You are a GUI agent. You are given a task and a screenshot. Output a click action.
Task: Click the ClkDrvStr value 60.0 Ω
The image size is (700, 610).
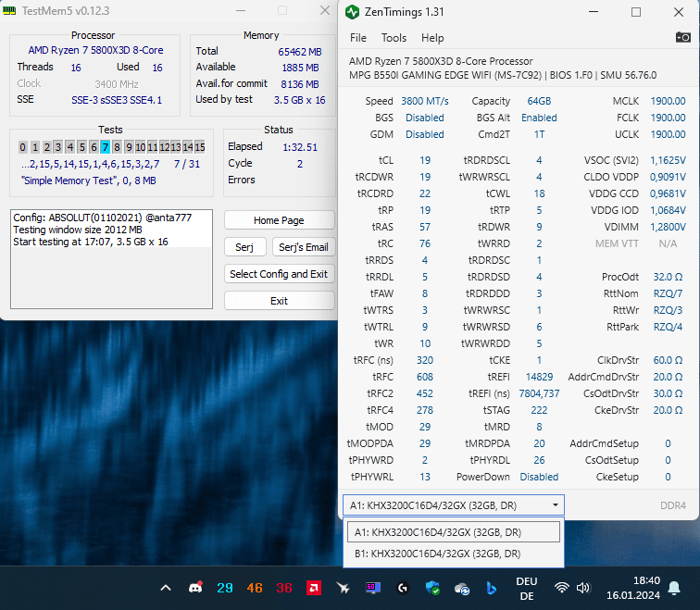pyautogui.click(x=668, y=360)
